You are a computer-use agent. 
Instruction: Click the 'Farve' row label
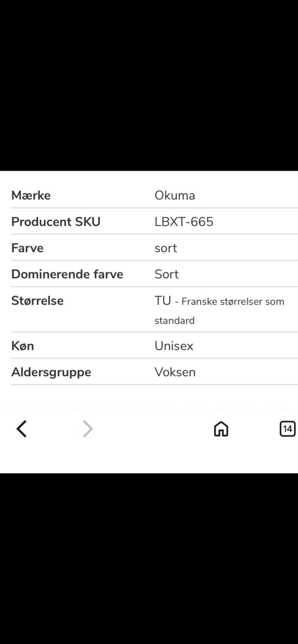pyautogui.click(x=27, y=248)
